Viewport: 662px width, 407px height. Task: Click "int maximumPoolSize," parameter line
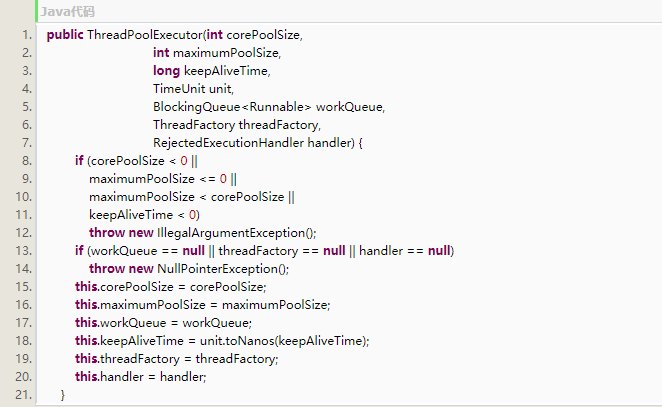click(217, 53)
